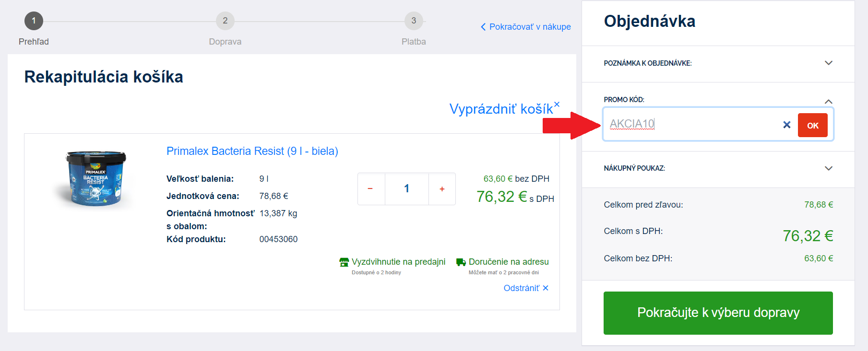Click the 76,32 € s DPH item price
The image size is (868, 351).
515,197
